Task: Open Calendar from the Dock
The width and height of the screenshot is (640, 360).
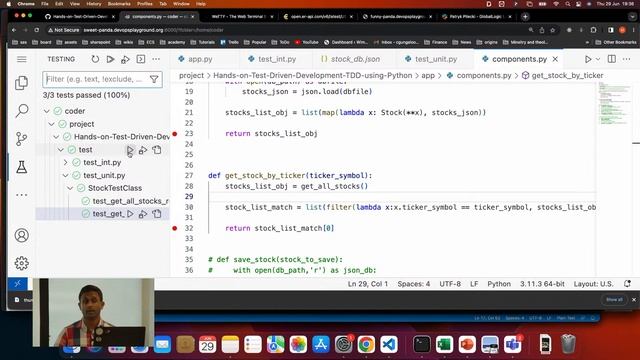Action: coord(207,344)
